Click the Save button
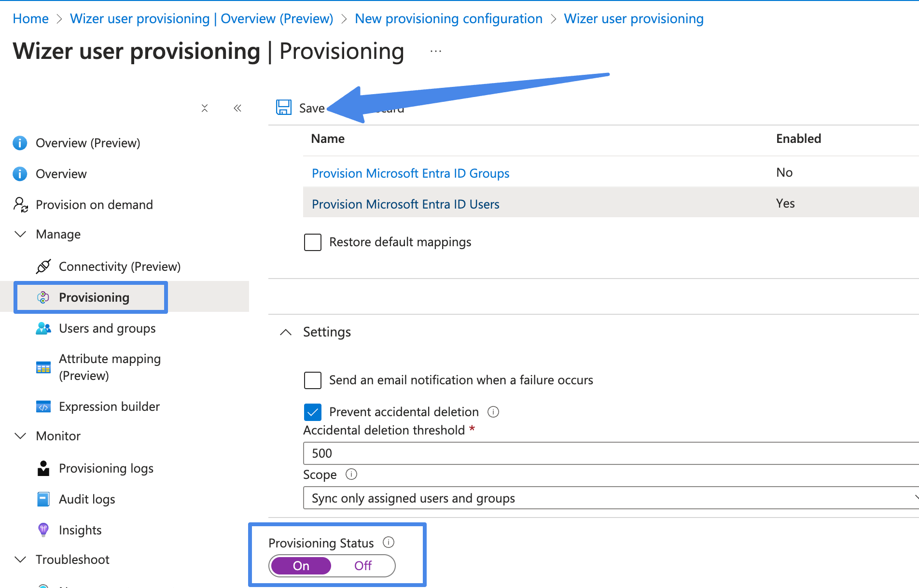Screen dimensions: 919x588 tap(301, 107)
